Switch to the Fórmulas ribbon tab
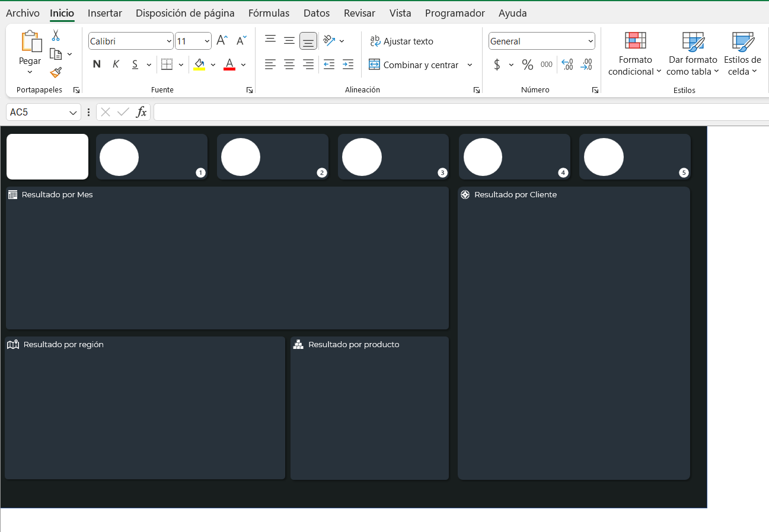The image size is (769, 532). coord(269,12)
